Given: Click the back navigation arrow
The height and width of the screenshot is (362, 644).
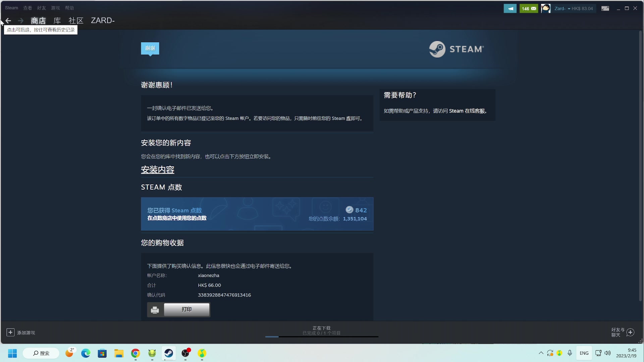Looking at the screenshot, I should (8, 21).
